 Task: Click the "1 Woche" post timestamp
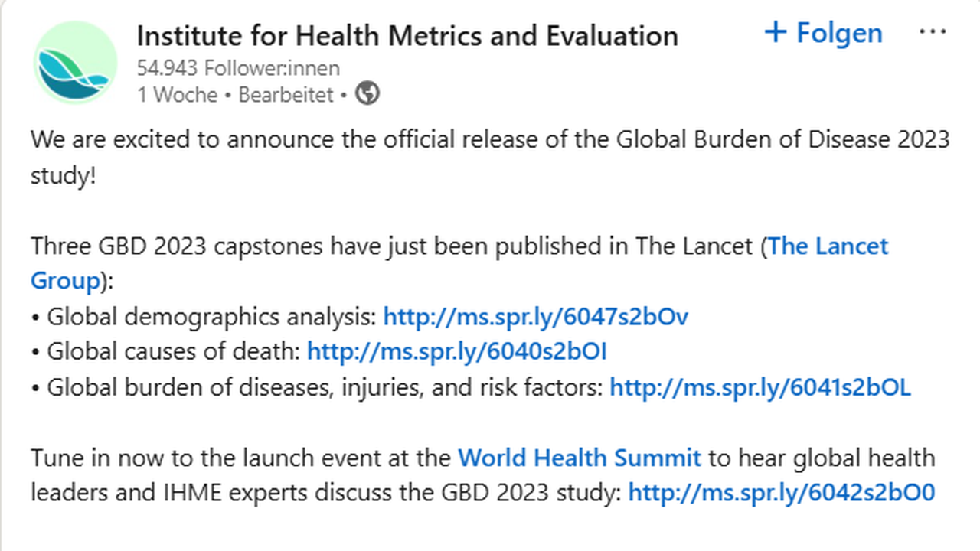point(177,95)
